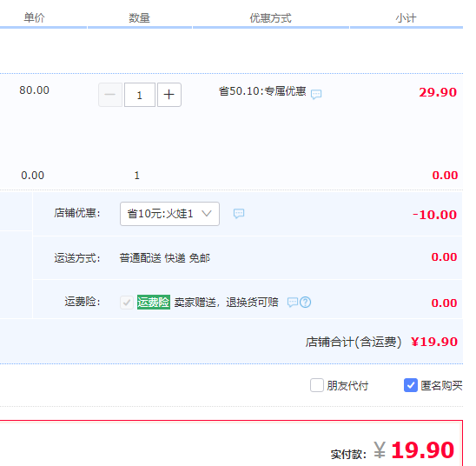Click the 单价 column header
Screen dimensions: 476x466
click(34, 17)
